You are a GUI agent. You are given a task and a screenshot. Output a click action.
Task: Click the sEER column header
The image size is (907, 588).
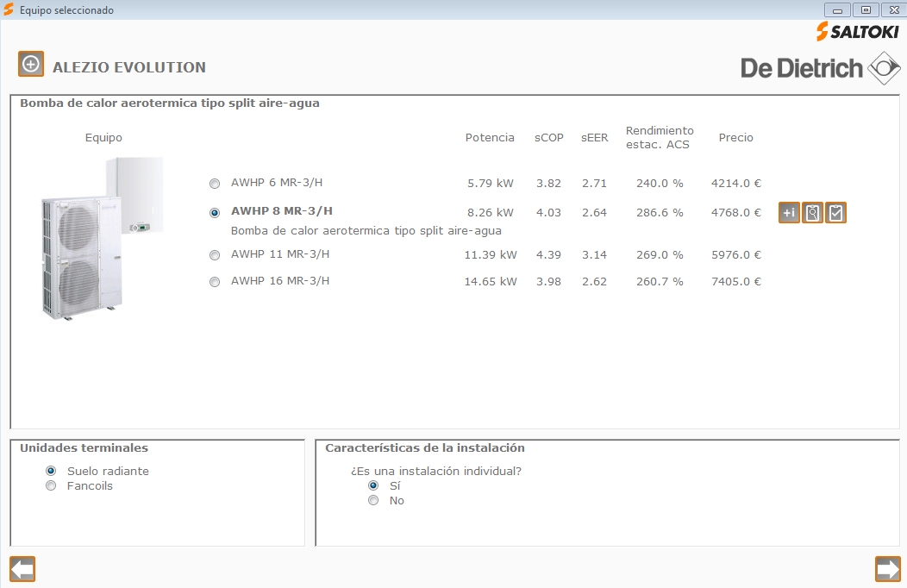[x=595, y=138]
